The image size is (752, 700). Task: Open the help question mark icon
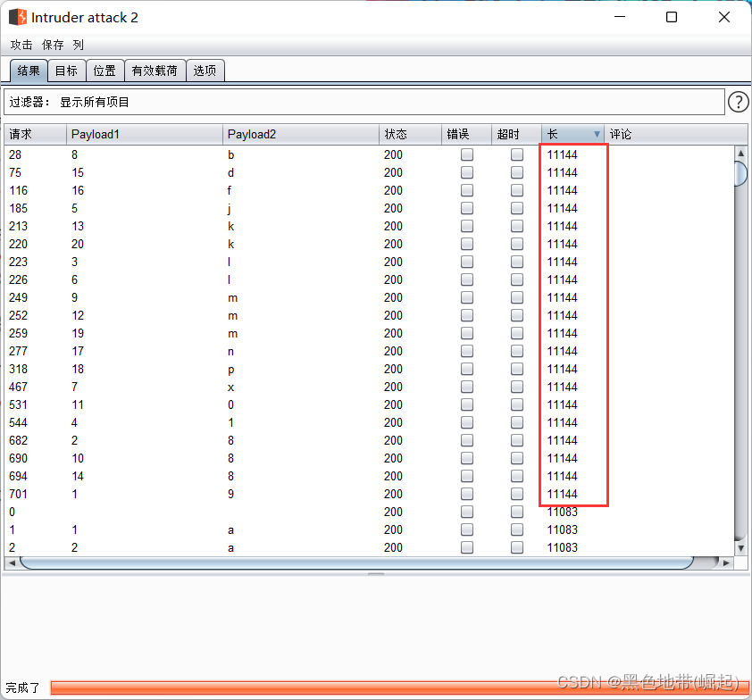[738, 102]
